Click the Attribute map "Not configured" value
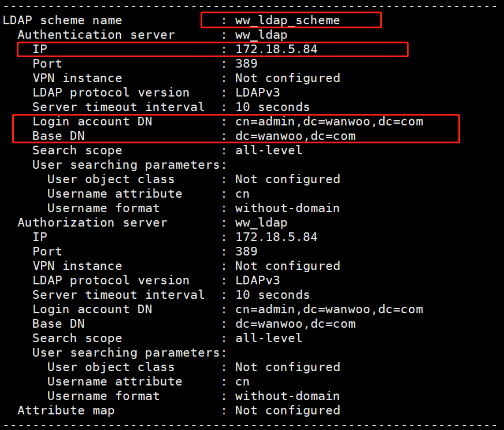The image size is (504, 430). 287,410
